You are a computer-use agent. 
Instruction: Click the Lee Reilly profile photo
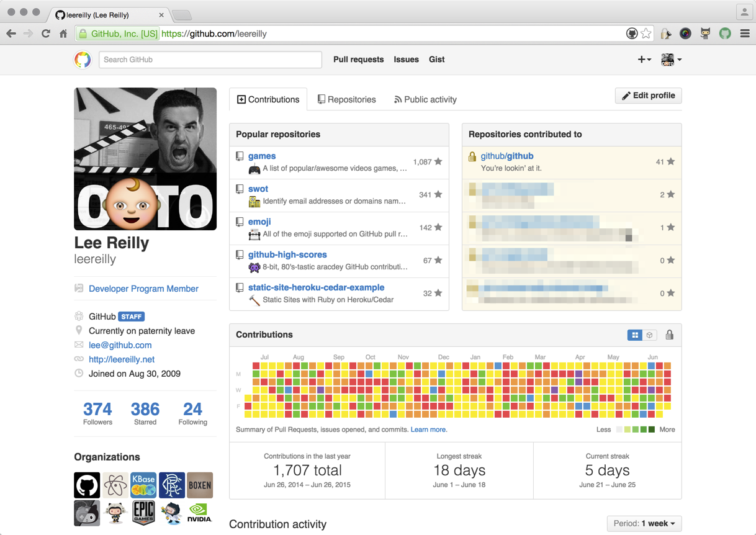[x=145, y=159]
